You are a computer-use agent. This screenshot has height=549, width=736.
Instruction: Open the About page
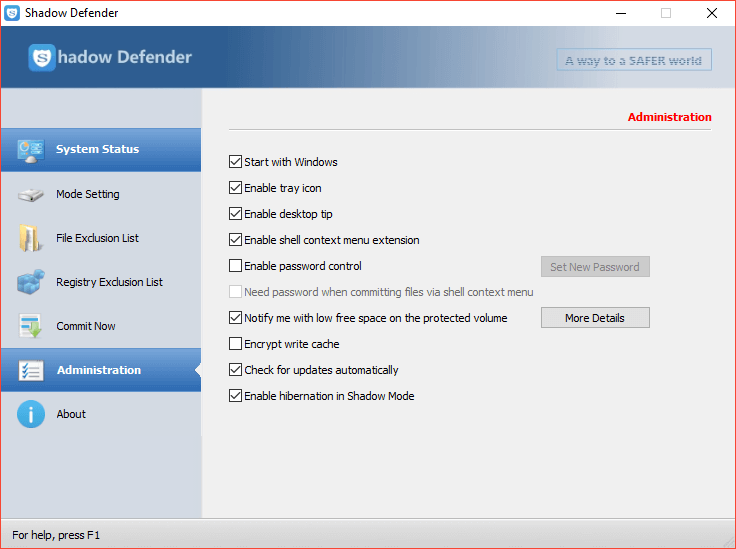point(101,414)
